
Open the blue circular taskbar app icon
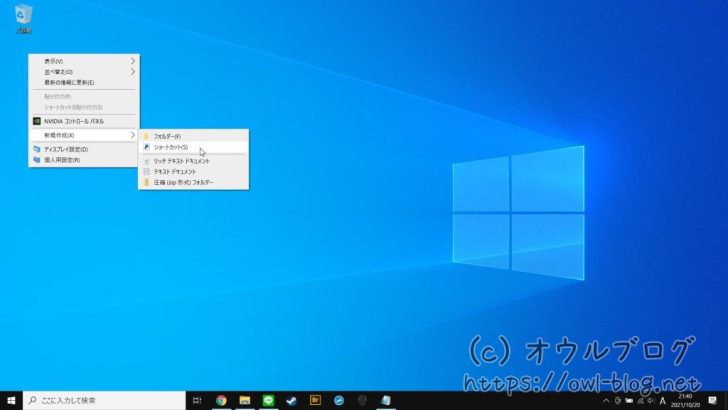point(339,399)
